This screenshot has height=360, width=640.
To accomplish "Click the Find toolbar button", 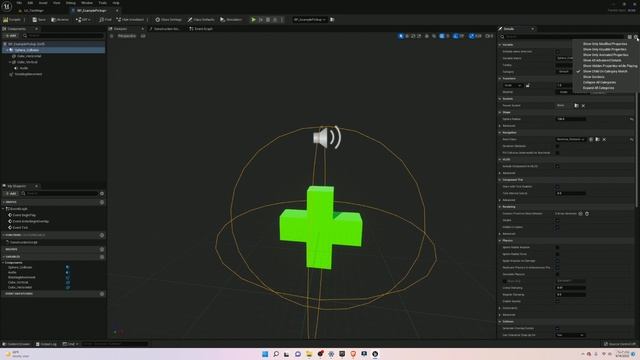I will (105, 20).
